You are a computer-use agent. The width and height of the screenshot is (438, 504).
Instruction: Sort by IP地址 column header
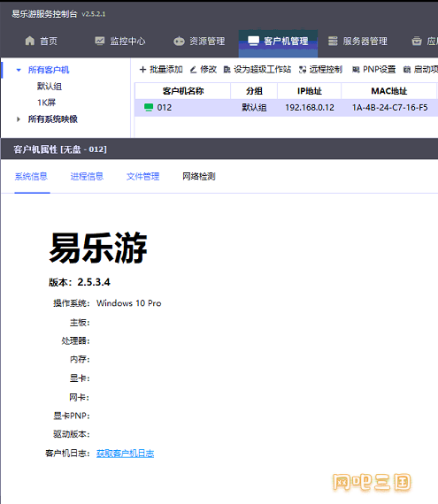click(x=310, y=91)
